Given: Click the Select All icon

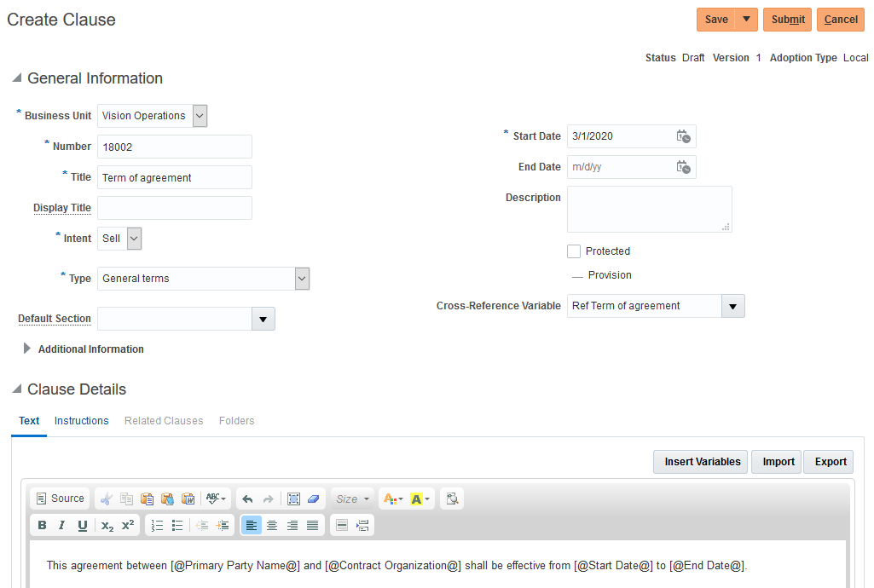Looking at the screenshot, I should (293, 499).
